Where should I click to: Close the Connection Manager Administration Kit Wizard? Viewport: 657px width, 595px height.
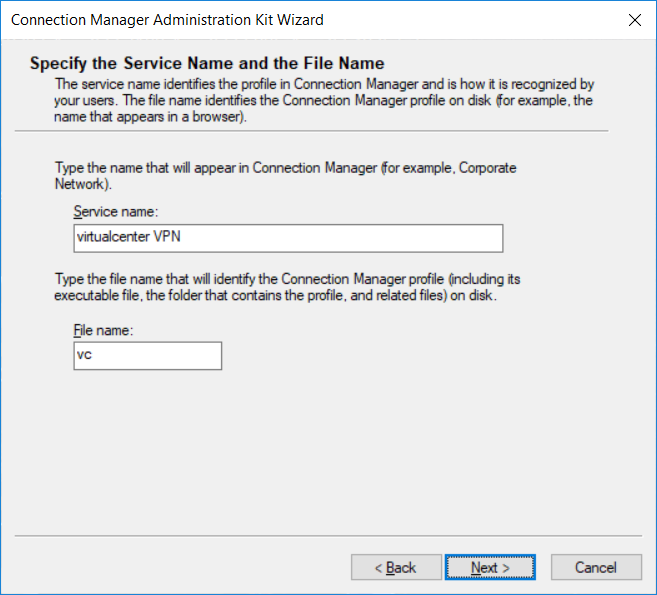click(634, 20)
